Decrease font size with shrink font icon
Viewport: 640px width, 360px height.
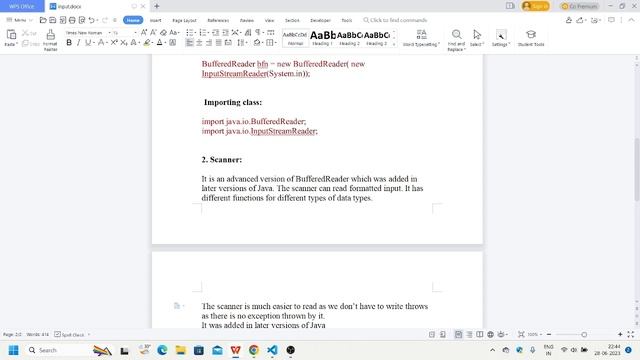(153, 33)
